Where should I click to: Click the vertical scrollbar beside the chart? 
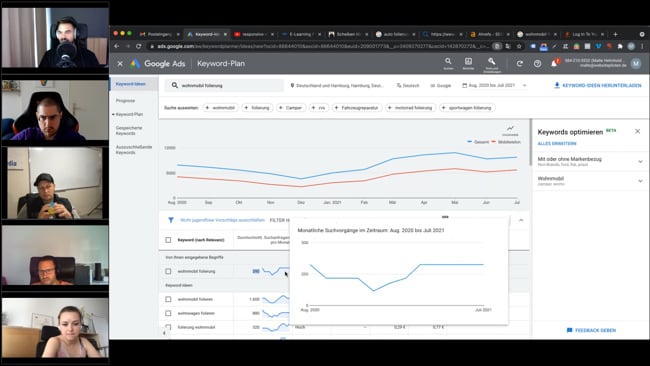[x=530, y=143]
